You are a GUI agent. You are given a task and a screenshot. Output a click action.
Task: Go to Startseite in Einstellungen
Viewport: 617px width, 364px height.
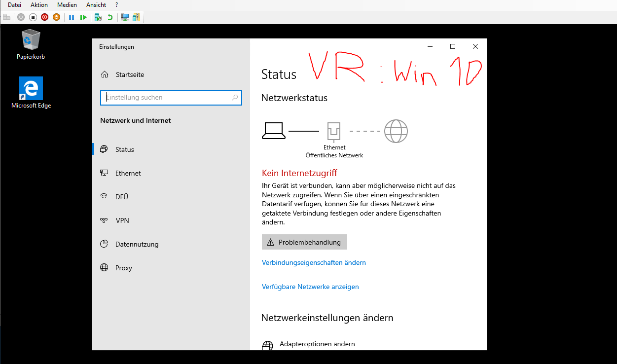click(x=171, y=74)
